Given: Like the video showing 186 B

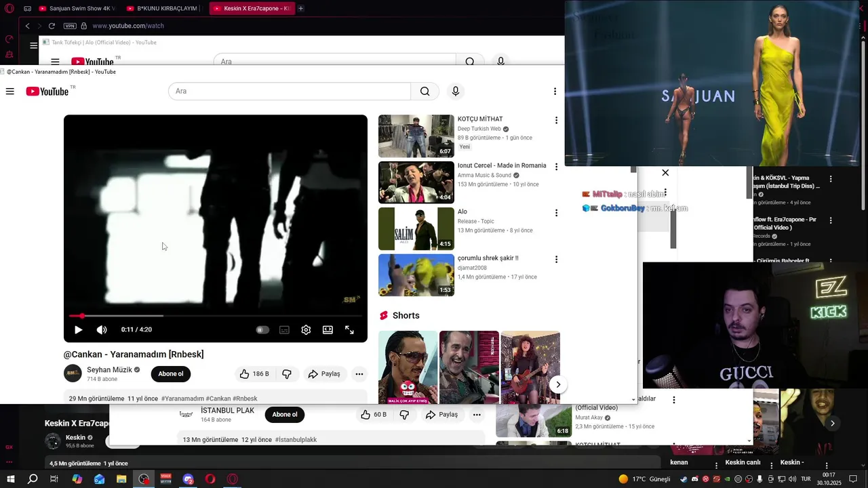Looking at the screenshot, I should click(254, 374).
